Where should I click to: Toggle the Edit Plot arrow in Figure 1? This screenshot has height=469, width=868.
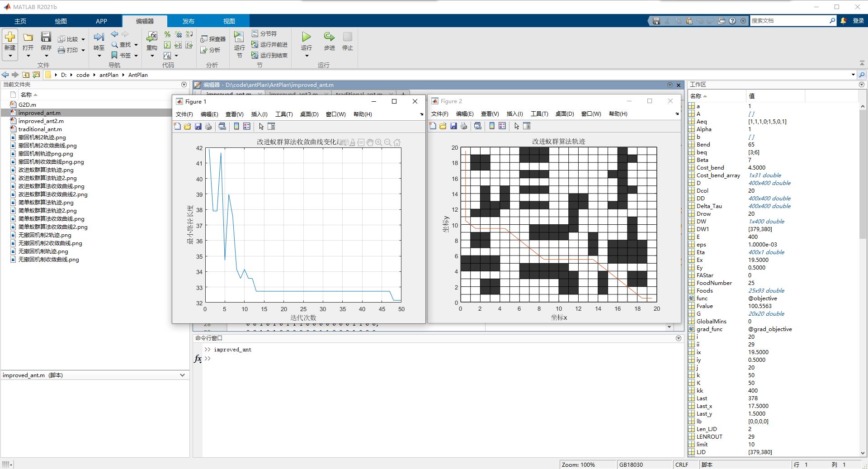(261, 127)
